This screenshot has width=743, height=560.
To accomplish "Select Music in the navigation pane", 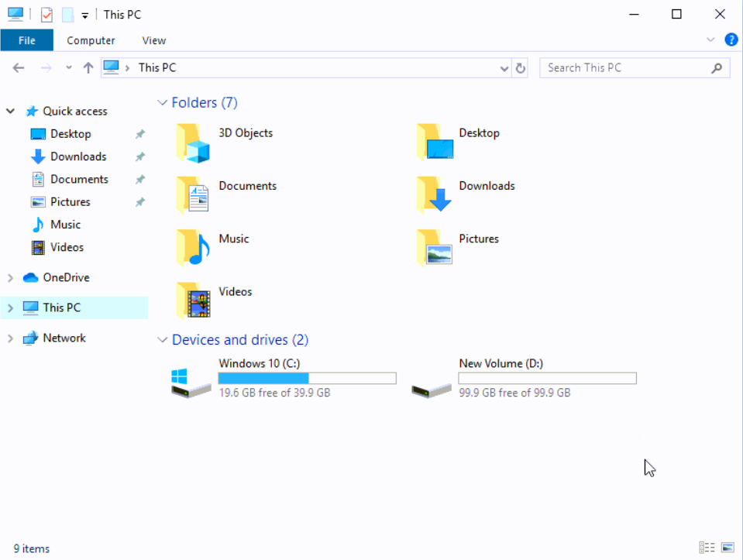I will (x=65, y=225).
